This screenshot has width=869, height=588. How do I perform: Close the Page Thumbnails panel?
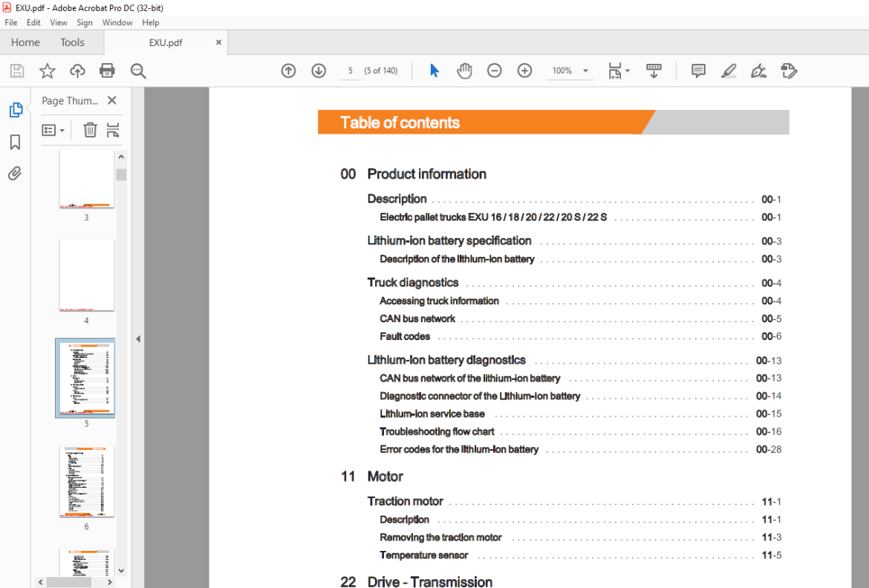112,100
